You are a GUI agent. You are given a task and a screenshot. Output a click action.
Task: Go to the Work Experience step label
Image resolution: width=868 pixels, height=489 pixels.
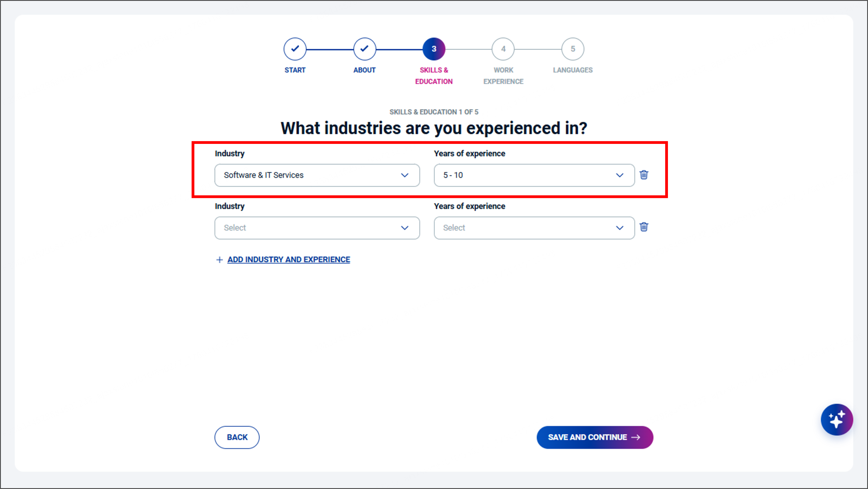(503, 76)
